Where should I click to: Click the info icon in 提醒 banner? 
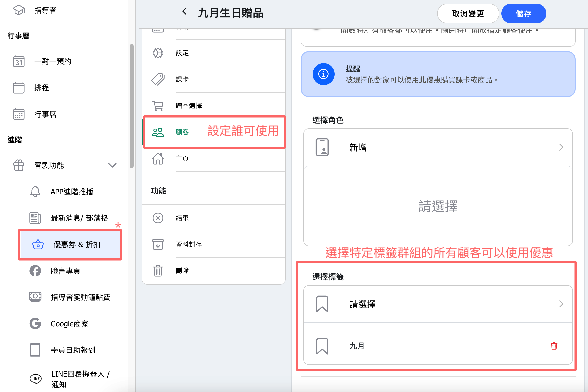click(323, 74)
